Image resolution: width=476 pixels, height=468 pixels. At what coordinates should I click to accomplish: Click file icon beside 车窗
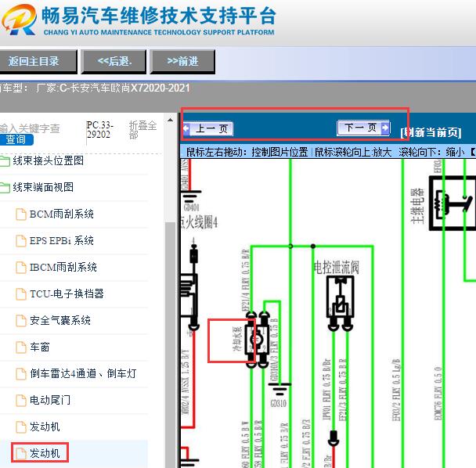(x=21, y=347)
